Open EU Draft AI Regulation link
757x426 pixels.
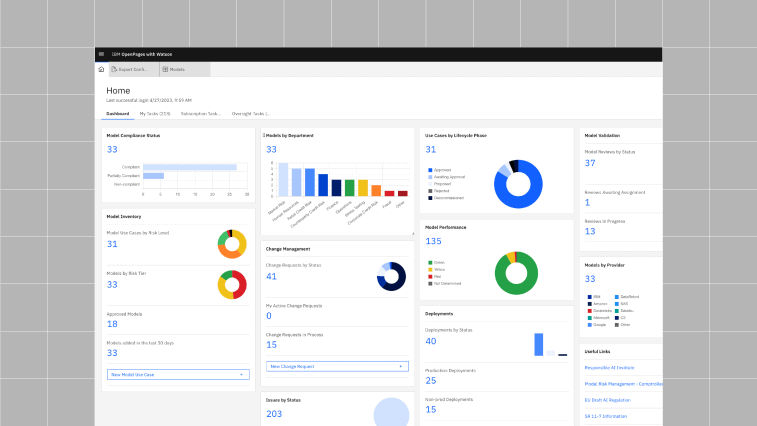click(x=607, y=400)
